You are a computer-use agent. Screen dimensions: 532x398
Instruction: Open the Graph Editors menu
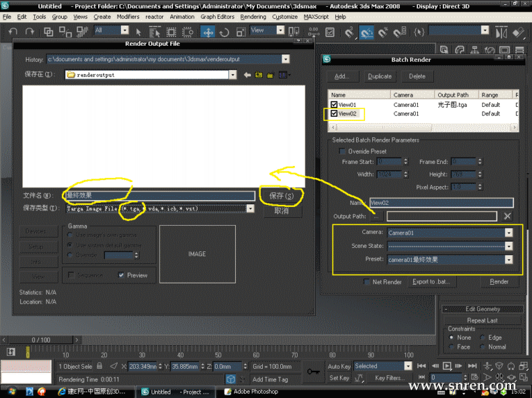[218, 17]
